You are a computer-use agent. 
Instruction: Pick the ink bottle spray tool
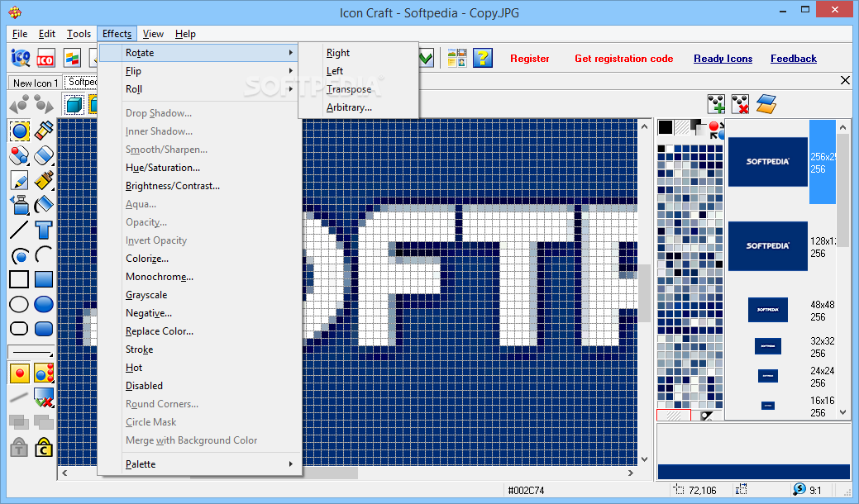coord(19,205)
